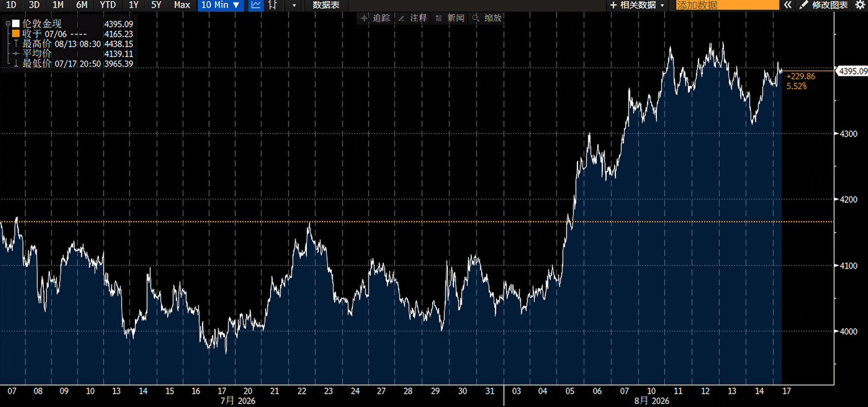Open the 相关数据 related data dropdown
The height and width of the screenshot is (407, 868).
pos(638,5)
